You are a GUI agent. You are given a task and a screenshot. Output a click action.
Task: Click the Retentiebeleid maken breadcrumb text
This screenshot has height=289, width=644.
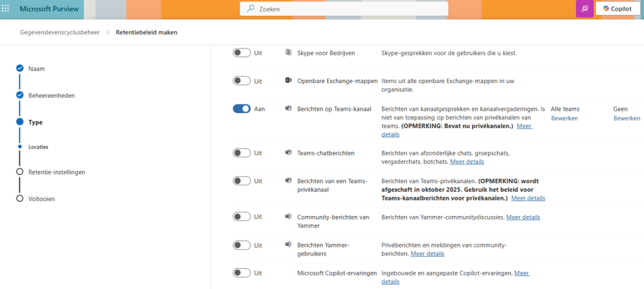[x=147, y=32]
